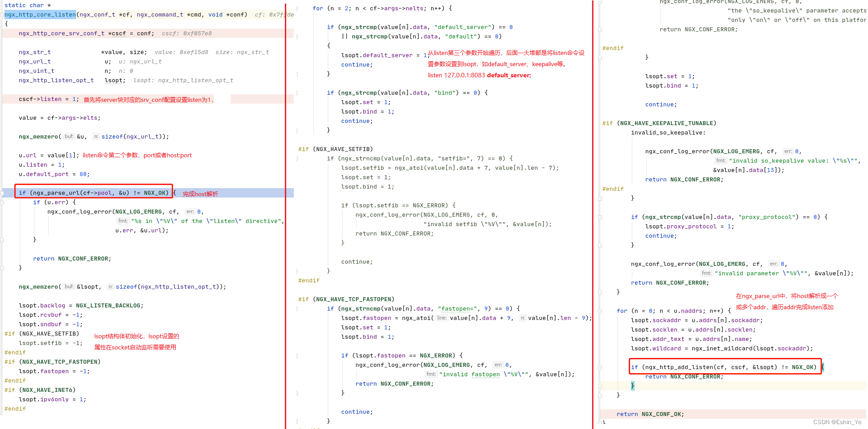Click the 'cscf->listen = 1;' statement
This screenshot has width=868, height=429.
coord(49,99)
